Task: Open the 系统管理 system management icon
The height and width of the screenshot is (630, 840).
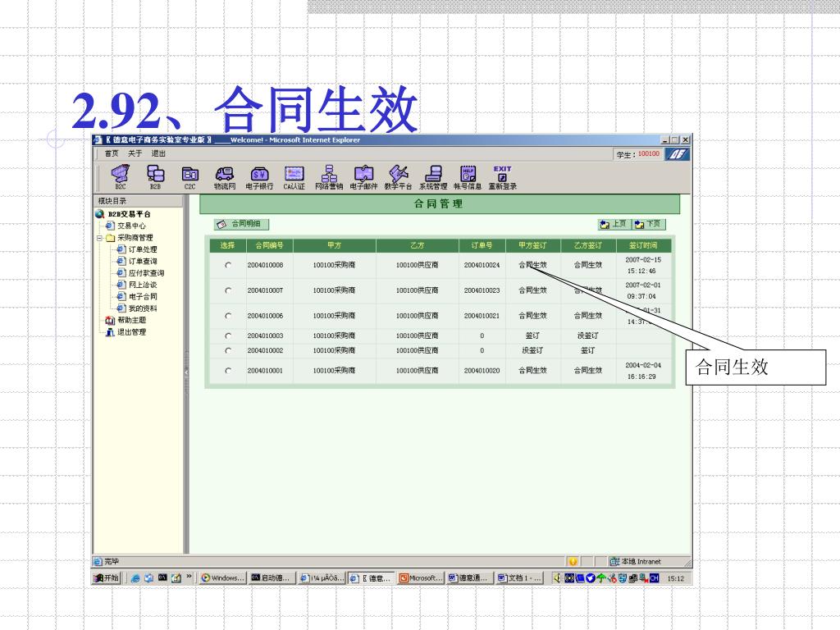Action: (x=433, y=178)
